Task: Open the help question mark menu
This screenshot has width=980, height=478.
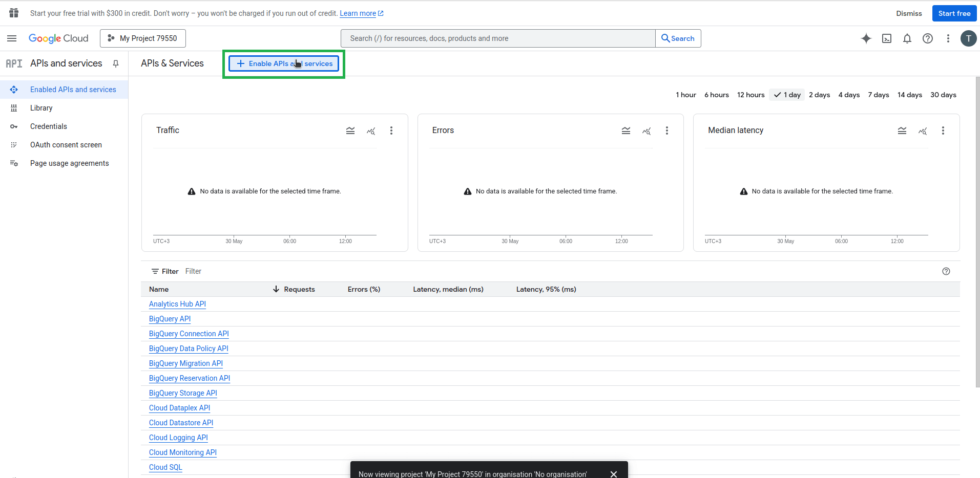Action: click(927, 38)
